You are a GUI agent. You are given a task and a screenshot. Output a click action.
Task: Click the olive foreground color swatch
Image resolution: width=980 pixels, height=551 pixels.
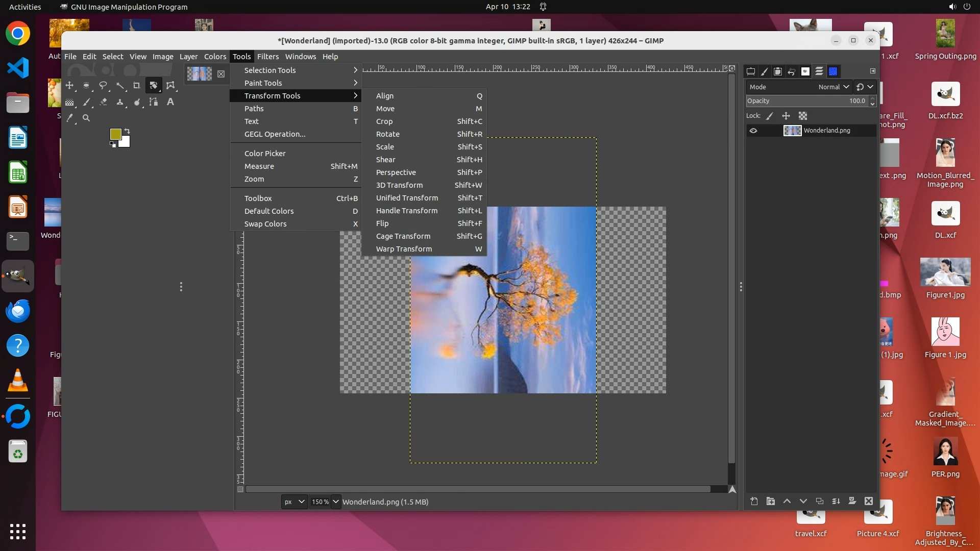tap(115, 134)
